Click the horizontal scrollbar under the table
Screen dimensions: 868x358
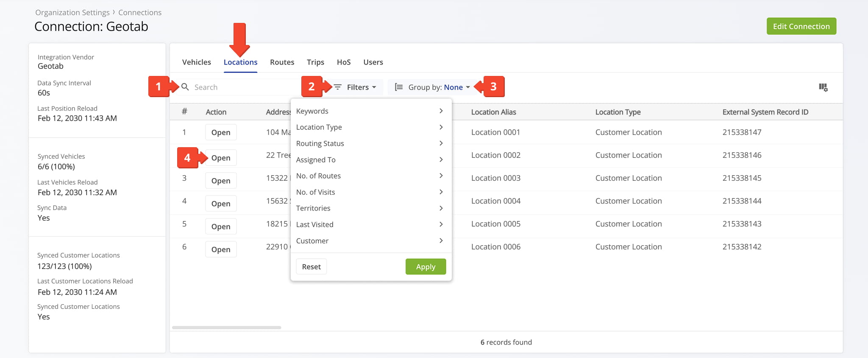(x=226, y=327)
